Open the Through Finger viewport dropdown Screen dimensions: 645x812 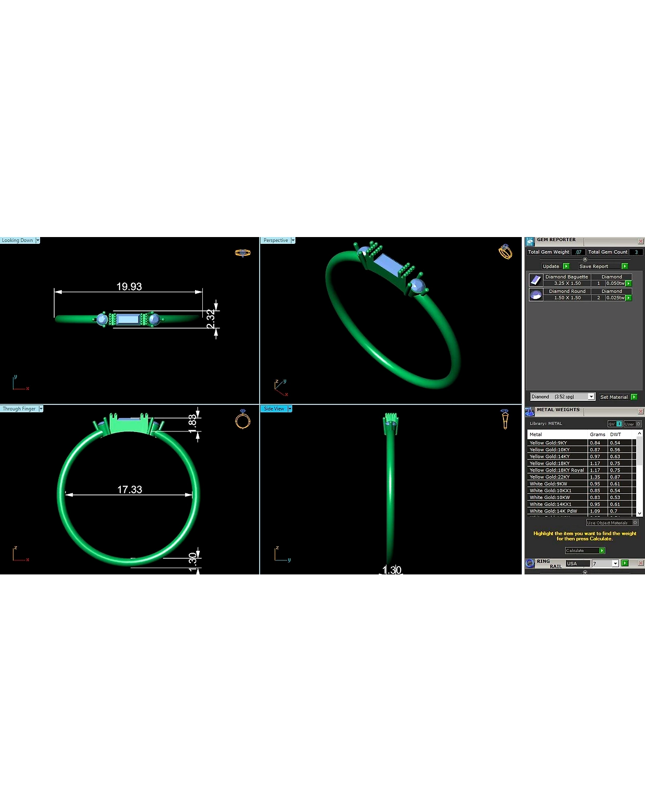click(41, 409)
